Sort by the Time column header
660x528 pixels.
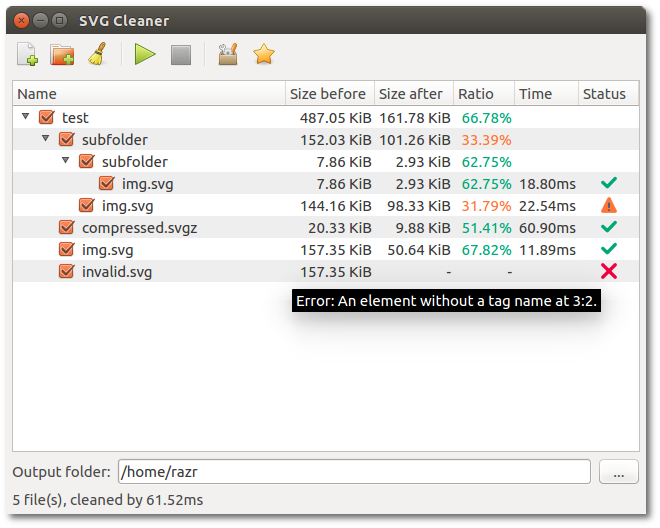point(546,93)
